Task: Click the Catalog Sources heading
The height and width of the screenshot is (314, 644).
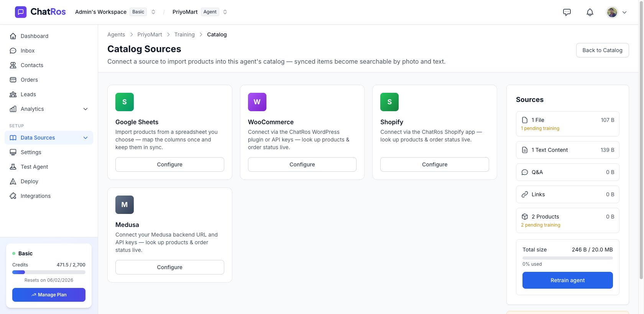Action: 144,49
